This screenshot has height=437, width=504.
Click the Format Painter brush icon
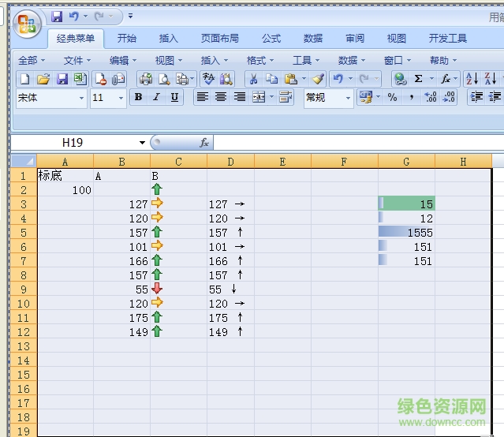pos(318,78)
